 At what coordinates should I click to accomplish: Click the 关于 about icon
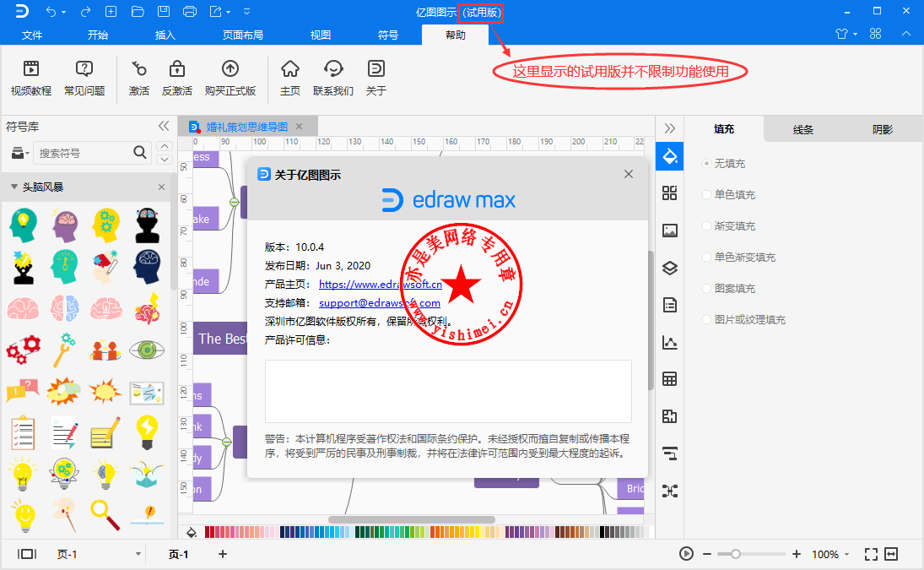tap(376, 77)
